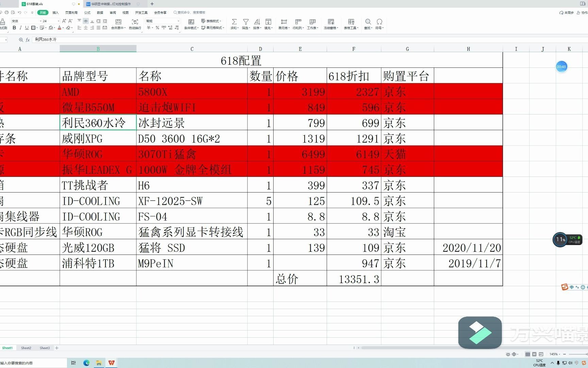Open Microsoft Edge from taskbar
The width and height of the screenshot is (588, 368).
coord(86,363)
